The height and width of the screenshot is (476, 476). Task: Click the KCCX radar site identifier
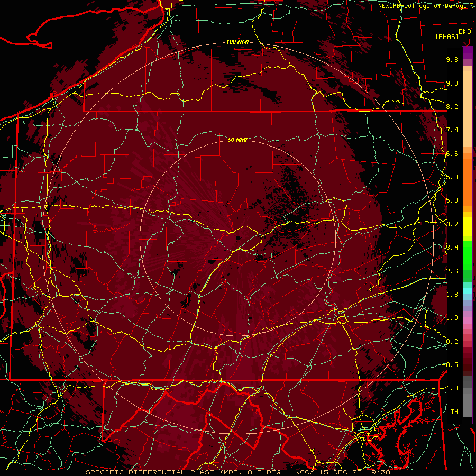[305, 472]
